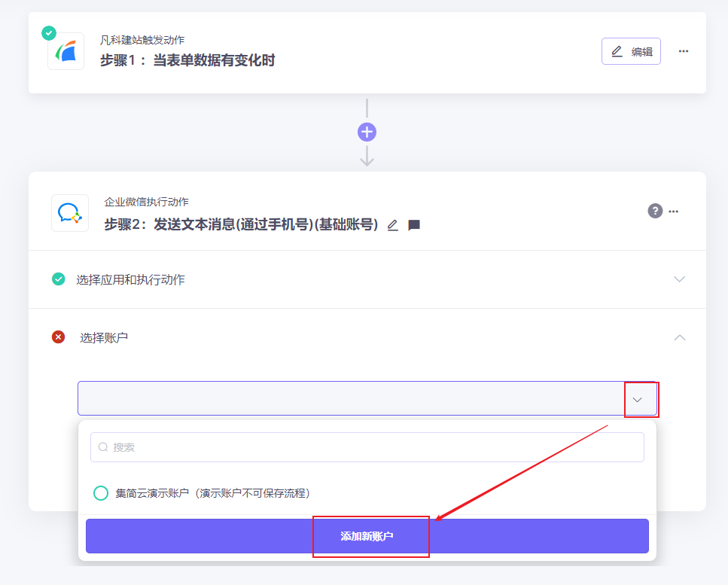
Task: Click the 凡科建站 app logo icon
Action: pyautogui.click(x=66, y=51)
